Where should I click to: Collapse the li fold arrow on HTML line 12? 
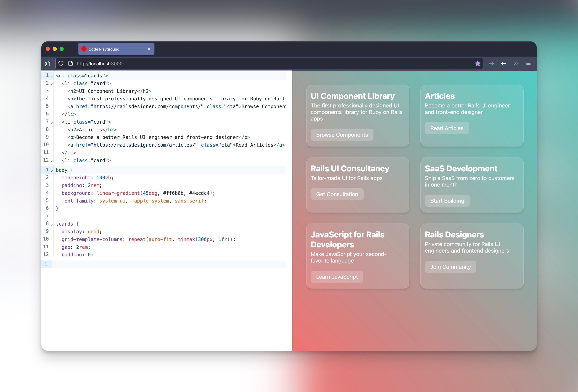point(52,161)
